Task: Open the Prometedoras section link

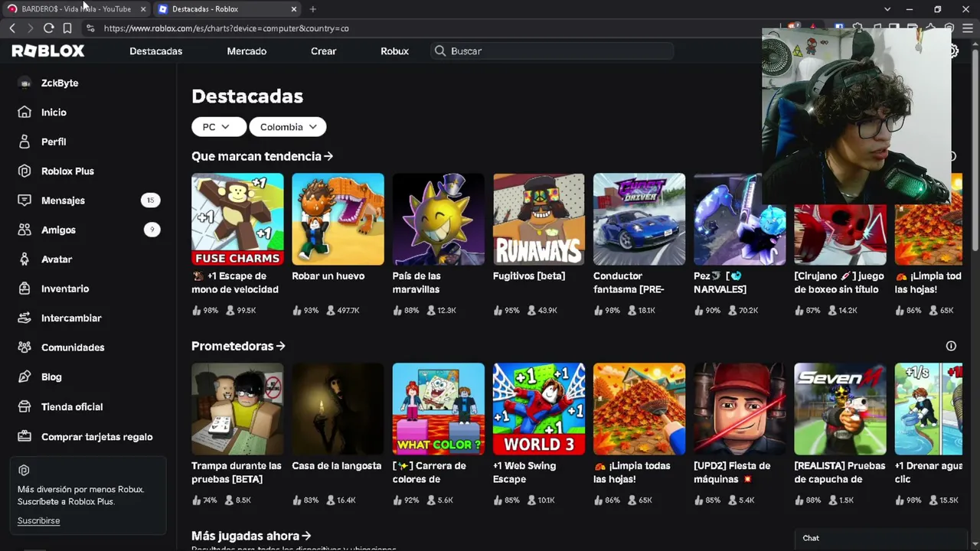Action: pos(238,346)
